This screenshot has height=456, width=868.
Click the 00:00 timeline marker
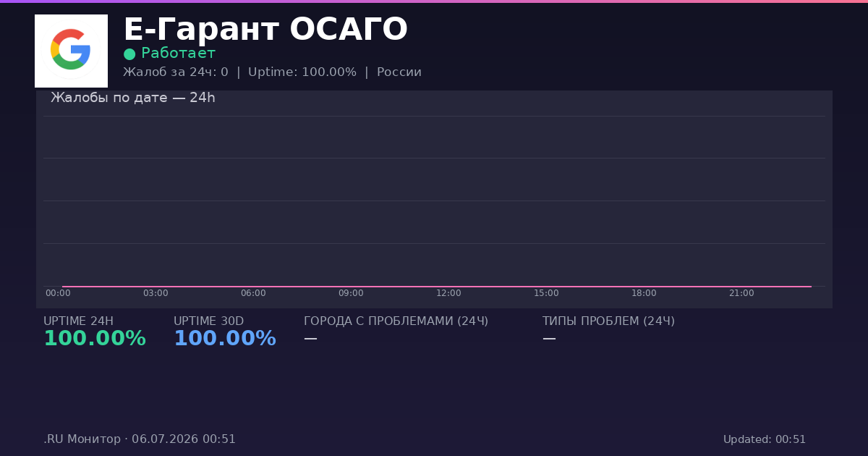58,293
